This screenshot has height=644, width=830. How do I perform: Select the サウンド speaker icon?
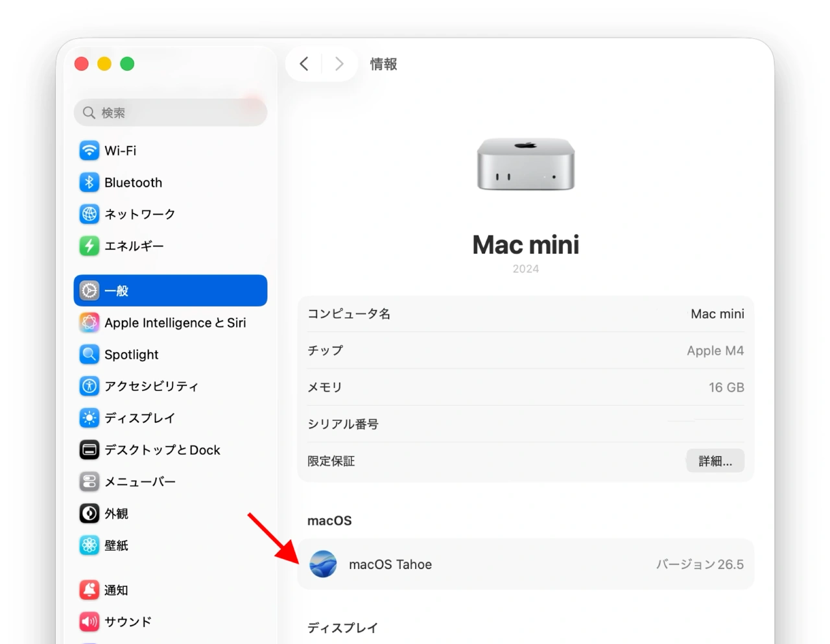(89, 621)
